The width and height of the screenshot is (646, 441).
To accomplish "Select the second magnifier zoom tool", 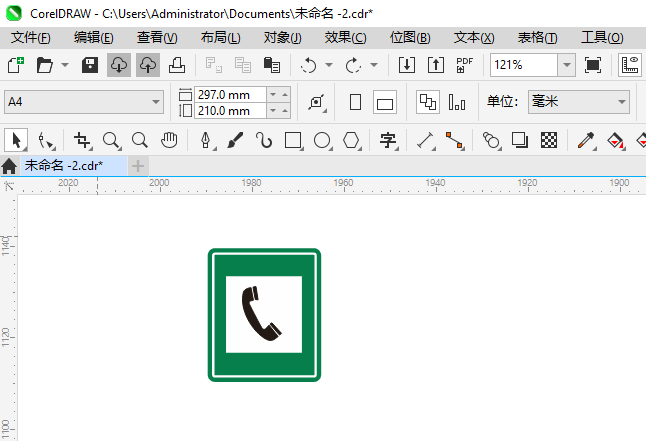I will 140,140.
